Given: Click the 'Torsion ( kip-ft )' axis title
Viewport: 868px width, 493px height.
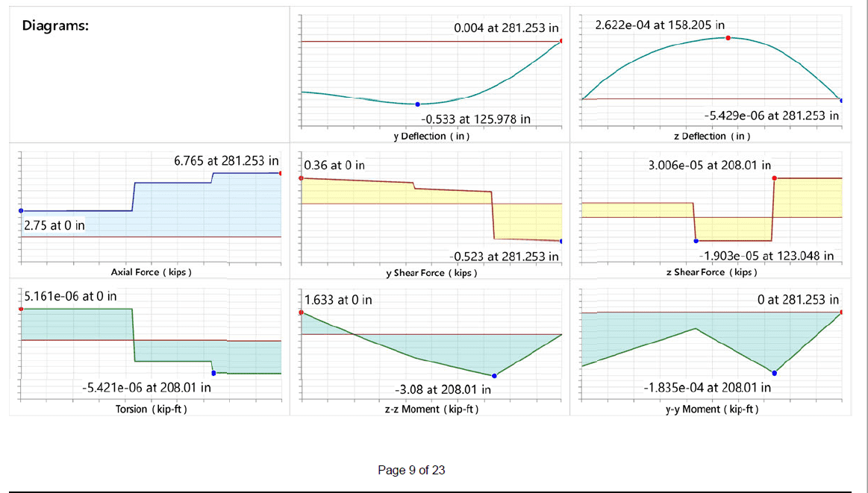Looking at the screenshot, I should click(146, 409).
